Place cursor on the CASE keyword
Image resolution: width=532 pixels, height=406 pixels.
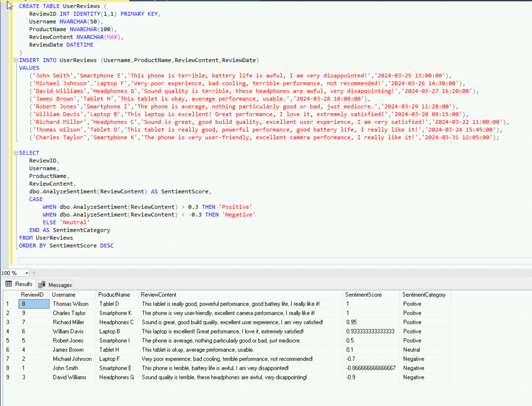(x=36, y=199)
